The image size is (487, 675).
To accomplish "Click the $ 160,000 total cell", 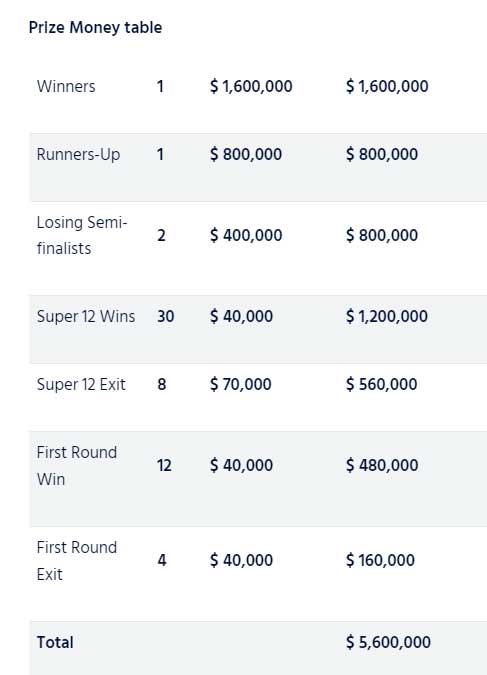I will [380, 560].
